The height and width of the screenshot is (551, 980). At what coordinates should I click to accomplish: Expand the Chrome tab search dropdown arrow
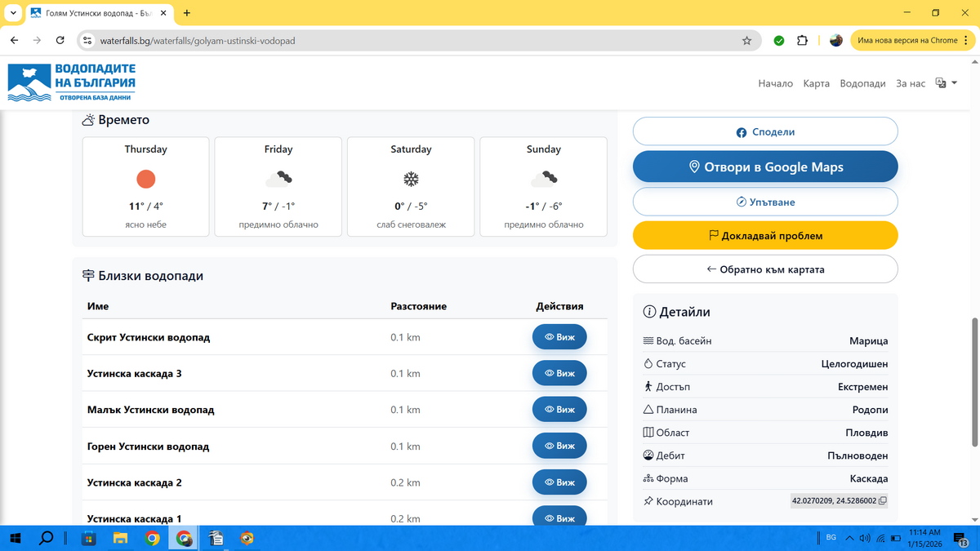[13, 13]
